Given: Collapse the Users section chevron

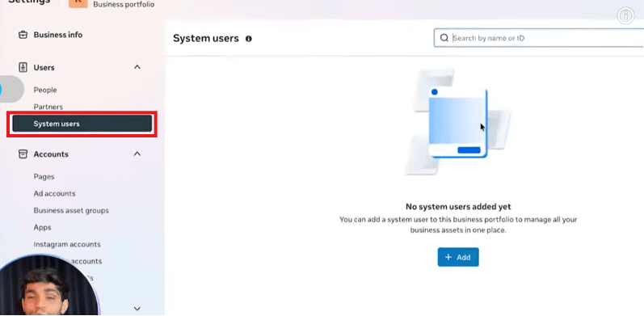Looking at the screenshot, I should 137,67.
